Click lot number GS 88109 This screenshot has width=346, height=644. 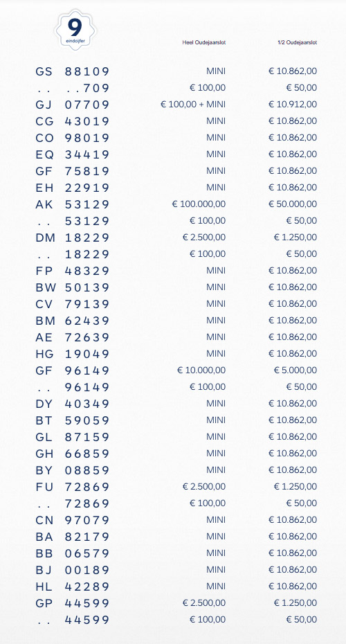click(73, 71)
